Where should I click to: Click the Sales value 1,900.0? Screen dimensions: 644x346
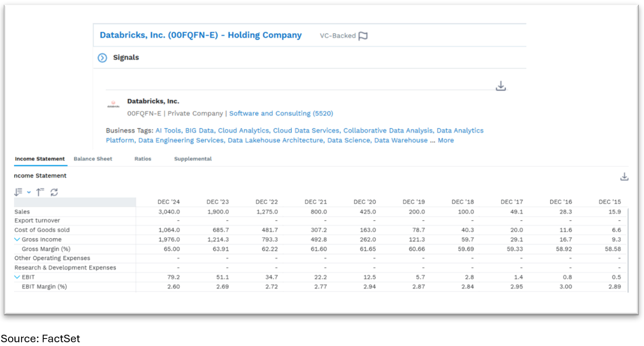[x=219, y=212]
